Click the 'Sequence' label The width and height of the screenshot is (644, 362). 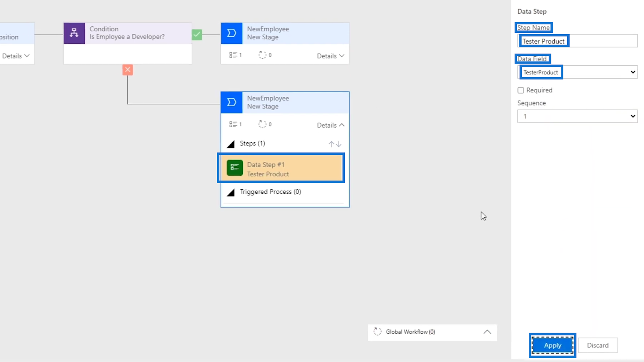pyautogui.click(x=531, y=103)
